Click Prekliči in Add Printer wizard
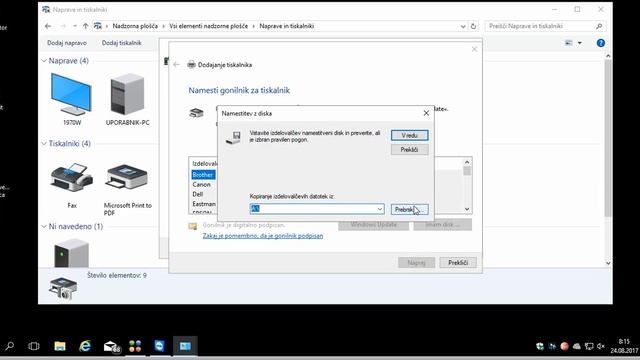 [458, 262]
